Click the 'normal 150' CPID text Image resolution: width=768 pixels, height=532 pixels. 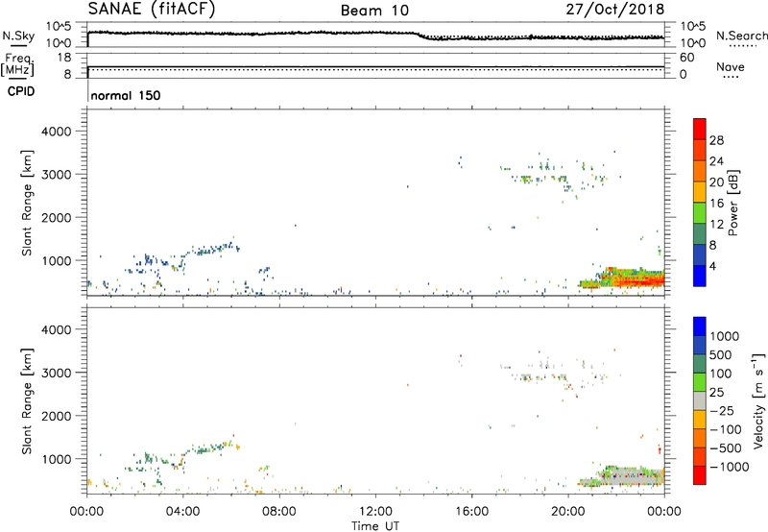(126, 95)
